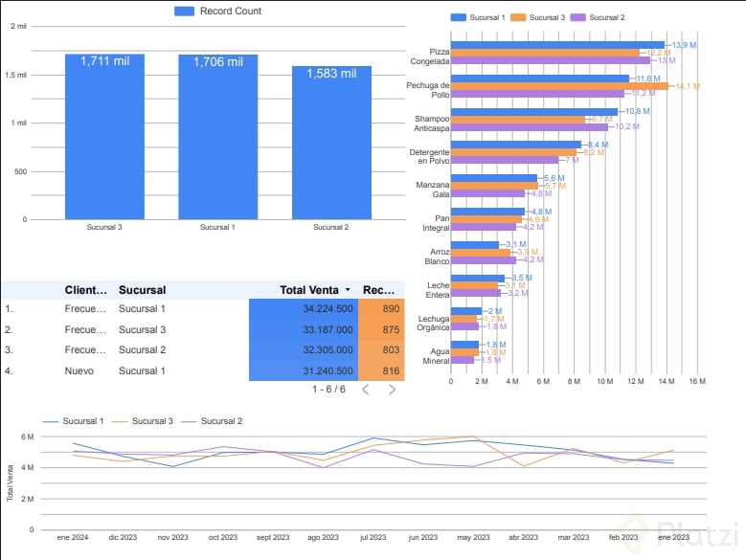Click the Sucursal 2 purple bar-chart legend swatch
The height and width of the screenshot is (560, 746).
tap(577, 17)
